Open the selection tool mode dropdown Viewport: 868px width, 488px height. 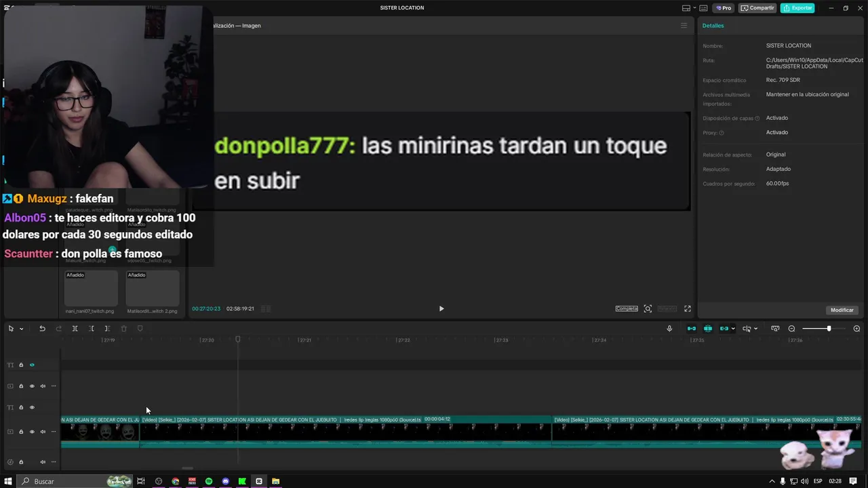pyautogui.click(x=21, y=329)
